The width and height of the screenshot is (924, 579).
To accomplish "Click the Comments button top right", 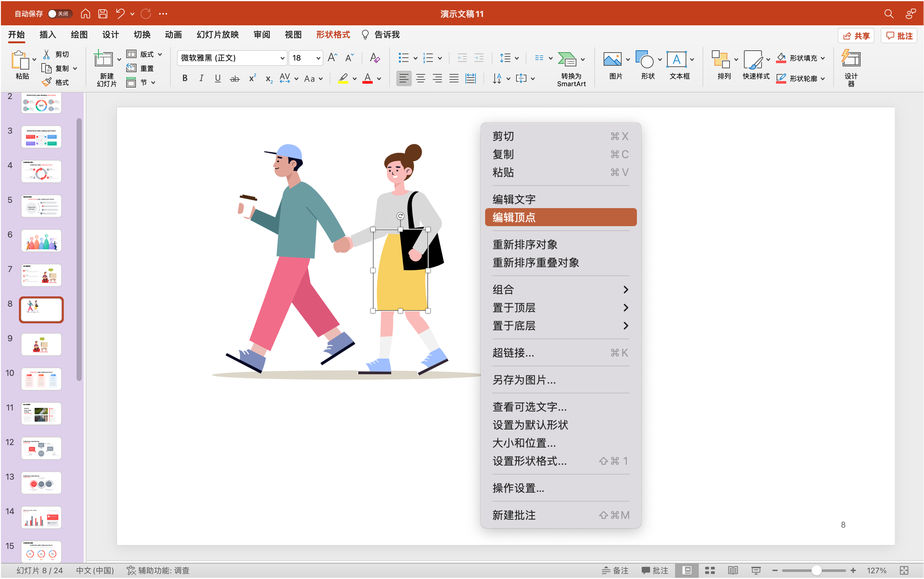I will 899,36.
